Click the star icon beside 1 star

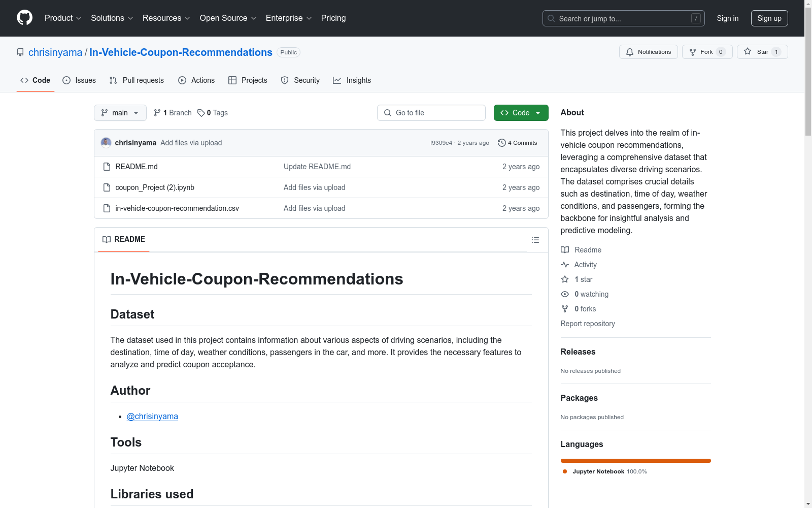(565, 279)
